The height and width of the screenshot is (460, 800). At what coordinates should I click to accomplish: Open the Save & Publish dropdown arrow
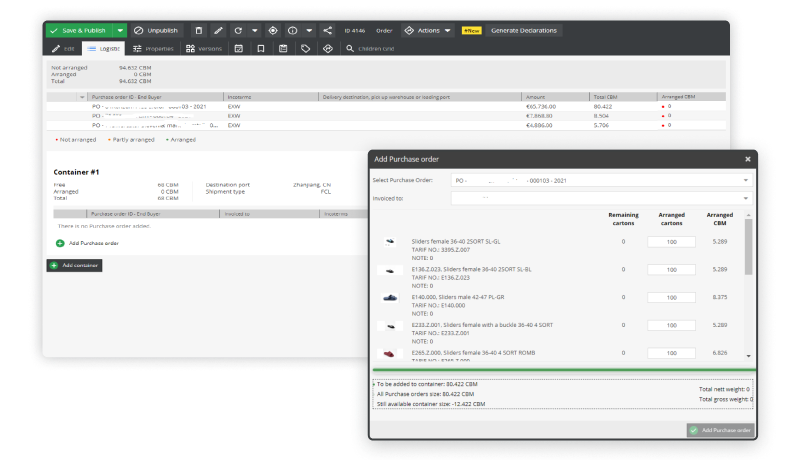point(120,31)
